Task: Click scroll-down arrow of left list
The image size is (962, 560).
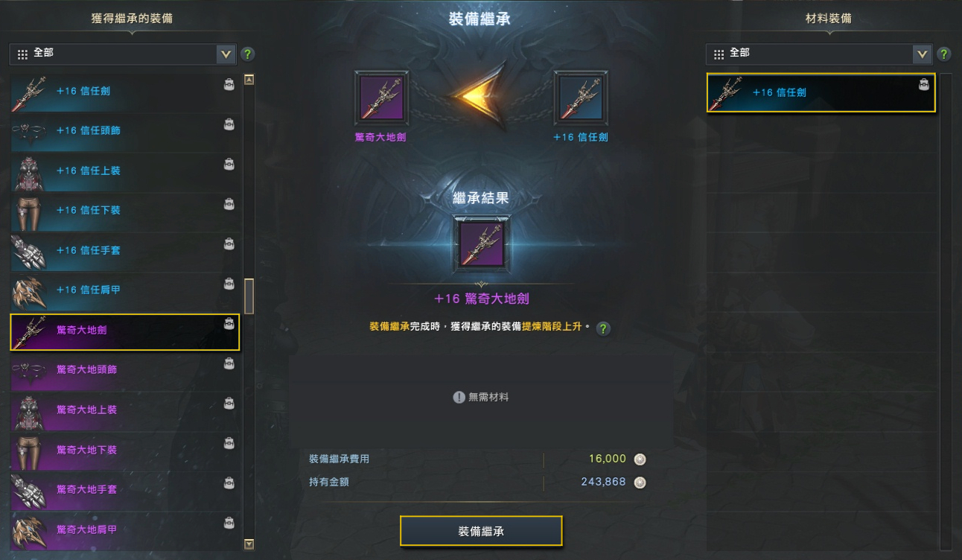Action: (x=249, y=544)
